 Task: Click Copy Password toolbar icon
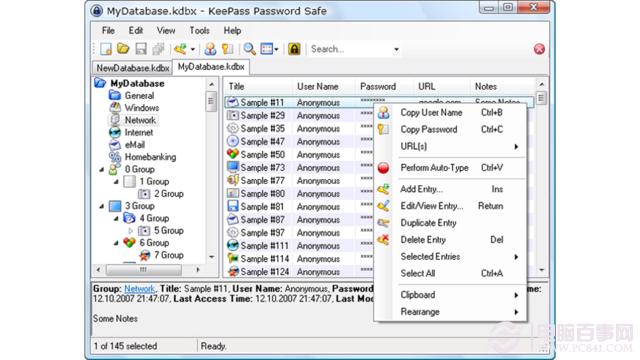227,49
